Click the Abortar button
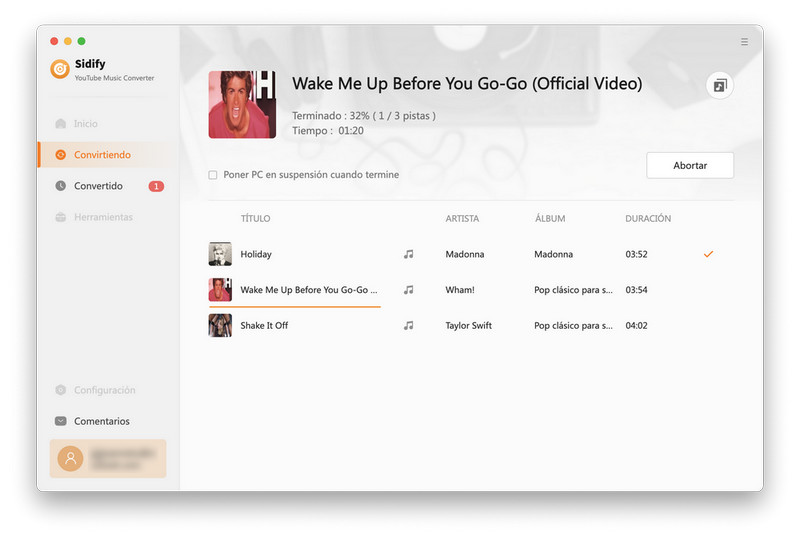 pyautogui.click(x=690, y=165)
